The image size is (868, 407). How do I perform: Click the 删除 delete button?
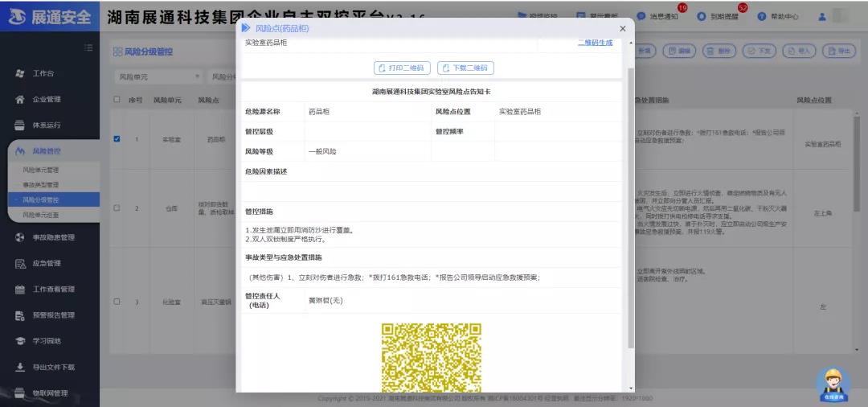[719, 51]
